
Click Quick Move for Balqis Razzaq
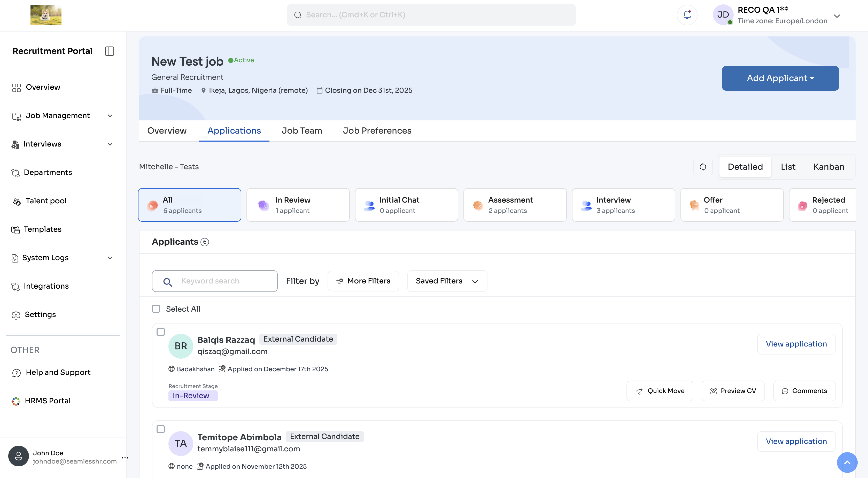point(660,391)
